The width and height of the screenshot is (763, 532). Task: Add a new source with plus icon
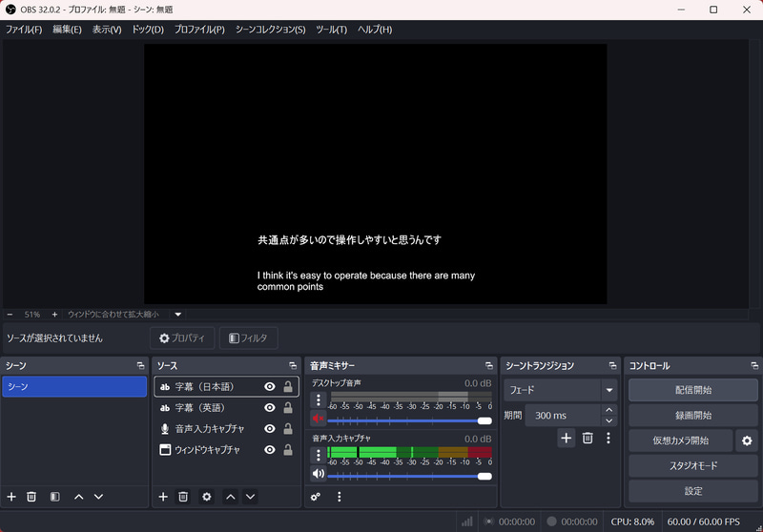pyautogui.click(x=163, y=497)
